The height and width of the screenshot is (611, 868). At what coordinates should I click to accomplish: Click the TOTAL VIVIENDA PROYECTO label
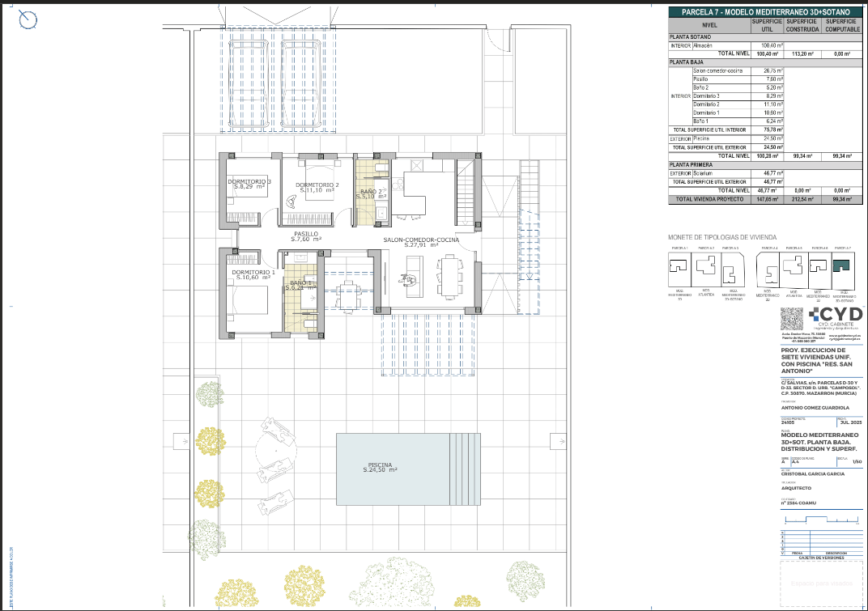[x=709, y=199]
